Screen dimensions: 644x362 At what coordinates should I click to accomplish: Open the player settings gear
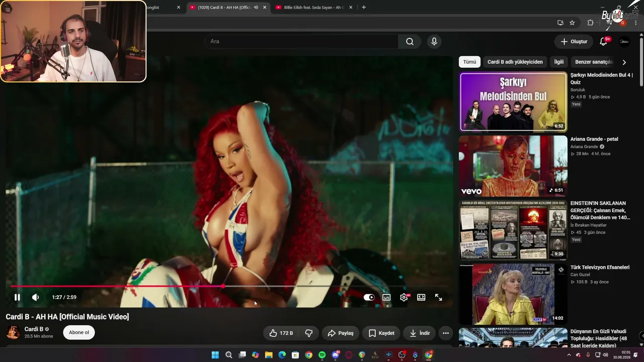tap(404, 297)
